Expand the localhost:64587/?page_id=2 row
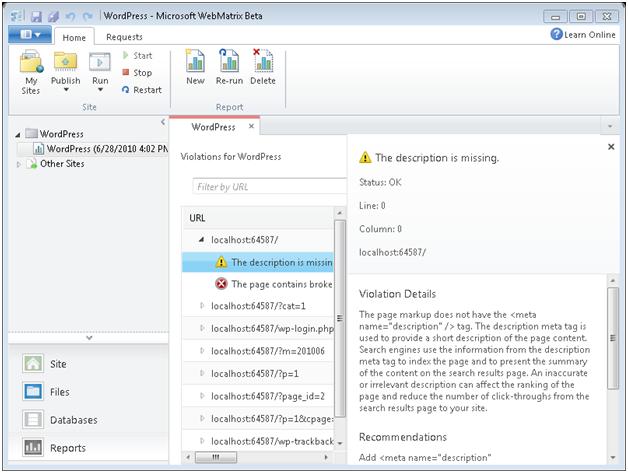This screenshot has height=473, width=628. 202,396
